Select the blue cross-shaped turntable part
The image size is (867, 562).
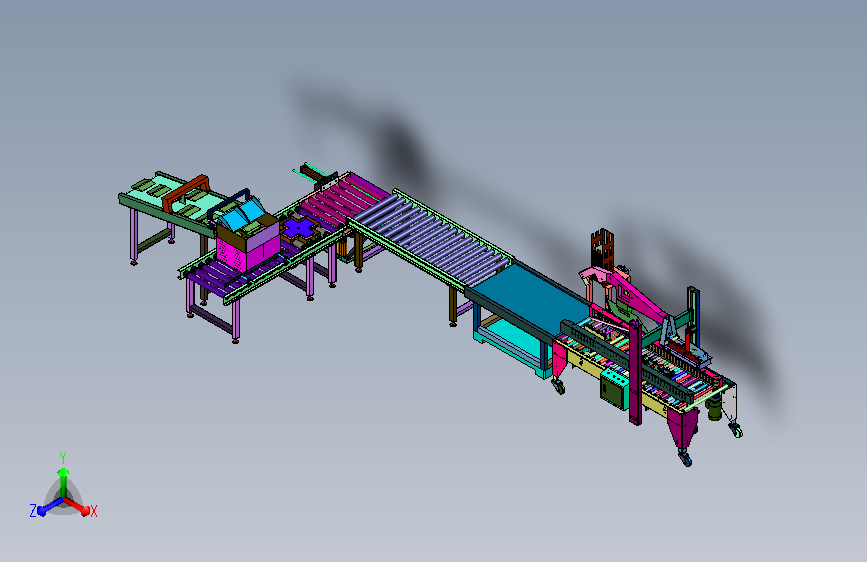300,227
